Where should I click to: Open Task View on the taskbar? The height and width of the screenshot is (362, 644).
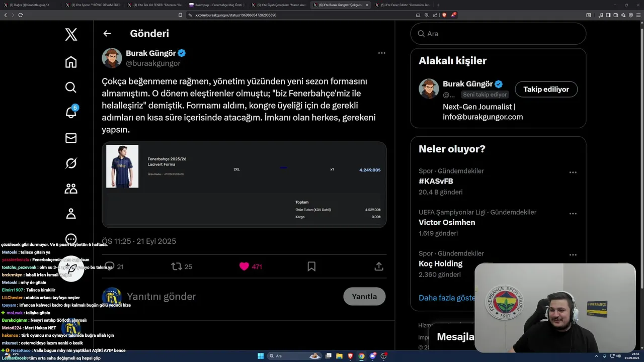point(328,356)
